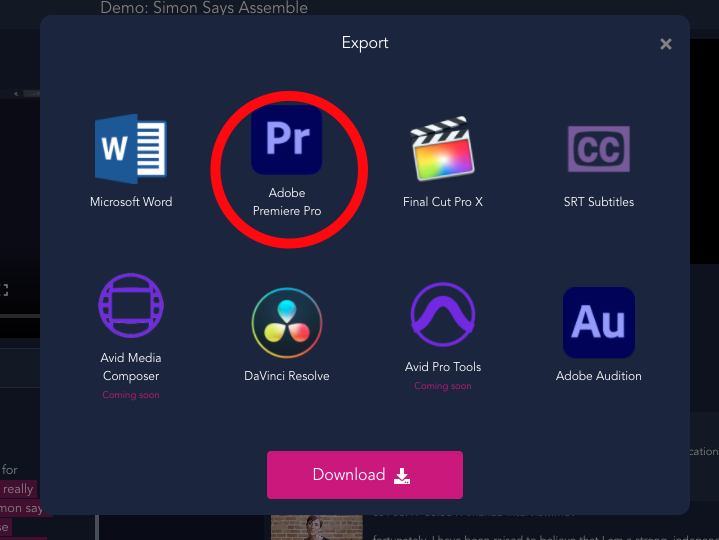Choose the Adobe Premiere Pro icon
The height and width of the screenshot is (540, 719).
287,140
